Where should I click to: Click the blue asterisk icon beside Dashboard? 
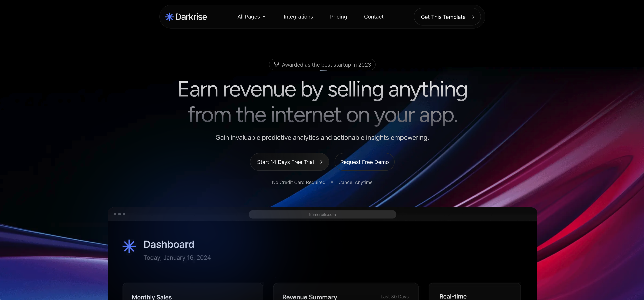click(x=129, y=246)
